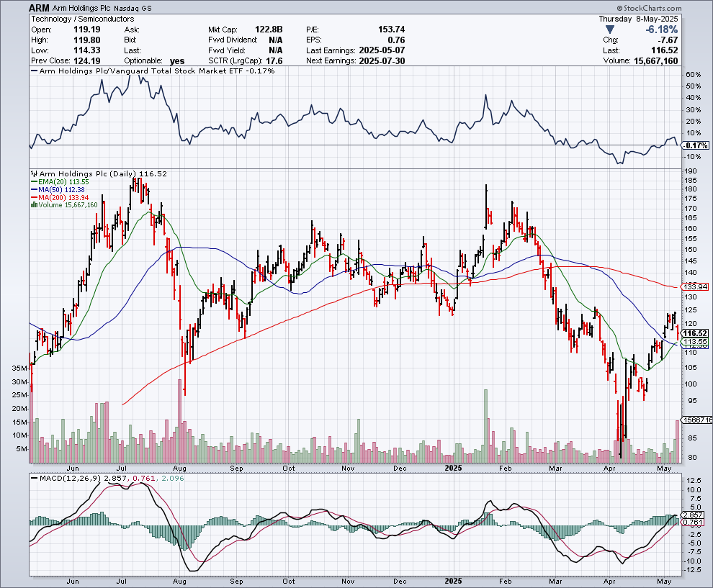This screenshot has width=713, height=588.
Task: Click the 113.55 green EMA axis label
Action: [696, 342]
